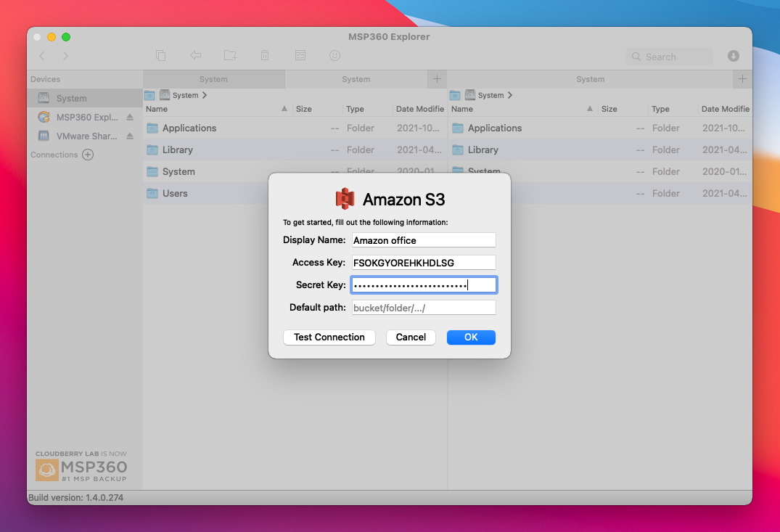The width and height of the screenshot is (780, 532).
Task: Click the green maximize window button
Action: pos(65,37)
